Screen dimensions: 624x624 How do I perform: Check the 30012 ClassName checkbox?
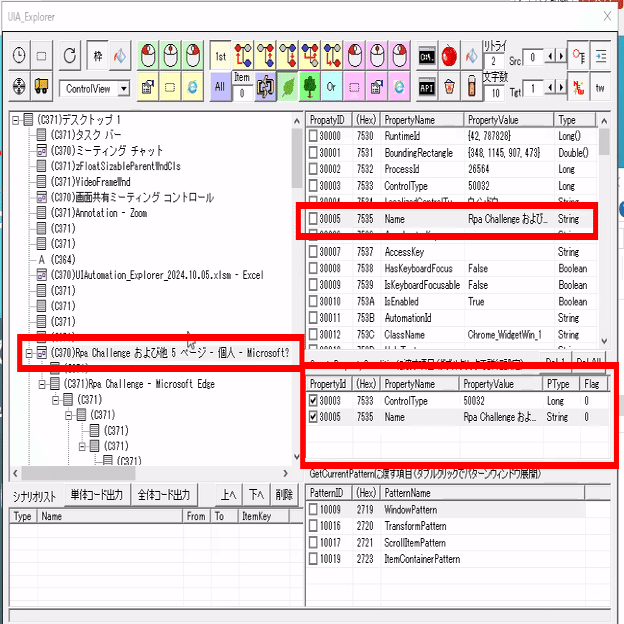(x=313, y=334)
